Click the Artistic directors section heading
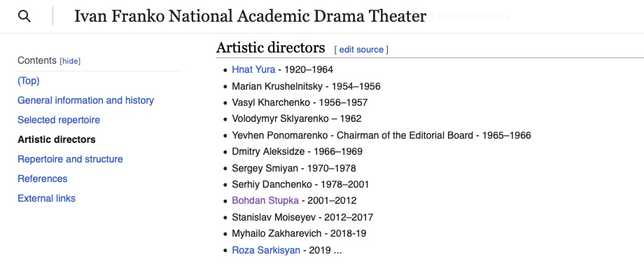Image resolution: width=644 pixels, height=271 pixels. [x=271, y=48]
